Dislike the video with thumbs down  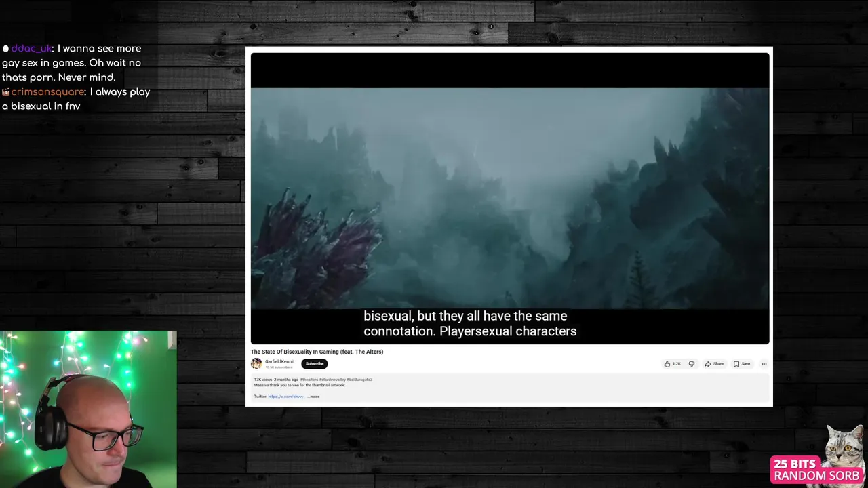click(x=692, y=364)
